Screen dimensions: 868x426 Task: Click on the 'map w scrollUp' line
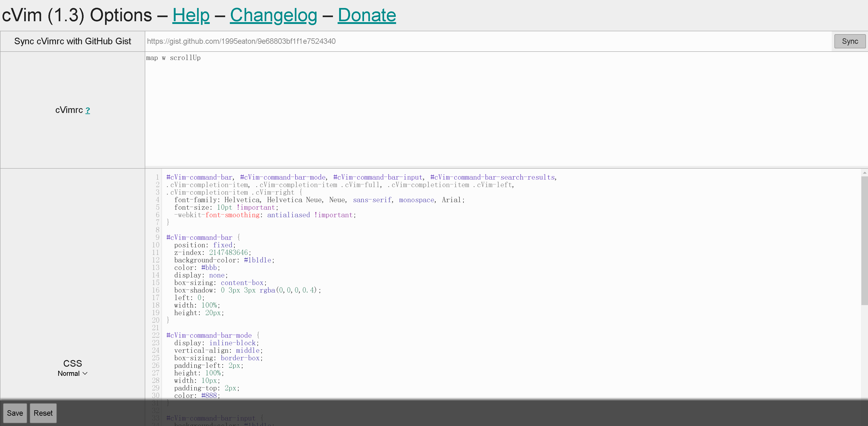click(x=173, y=58)
